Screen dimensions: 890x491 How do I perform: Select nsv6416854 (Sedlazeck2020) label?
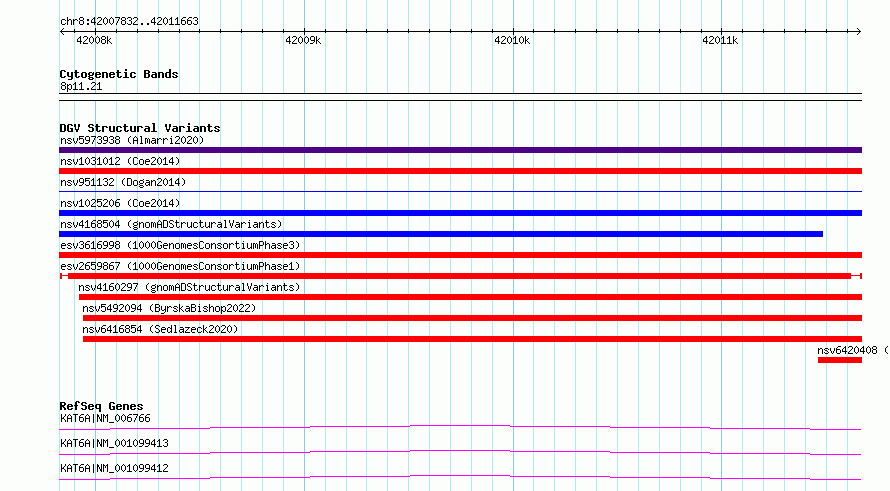point(160,329)
